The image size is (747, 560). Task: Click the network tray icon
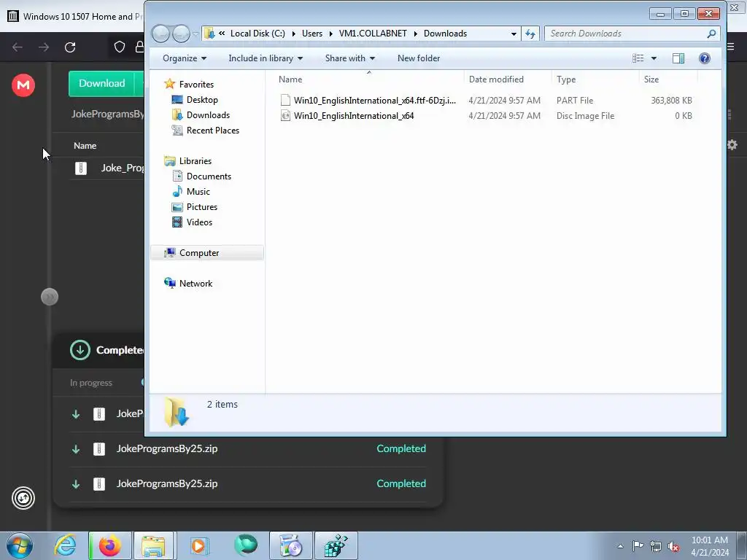pos(656,546)
